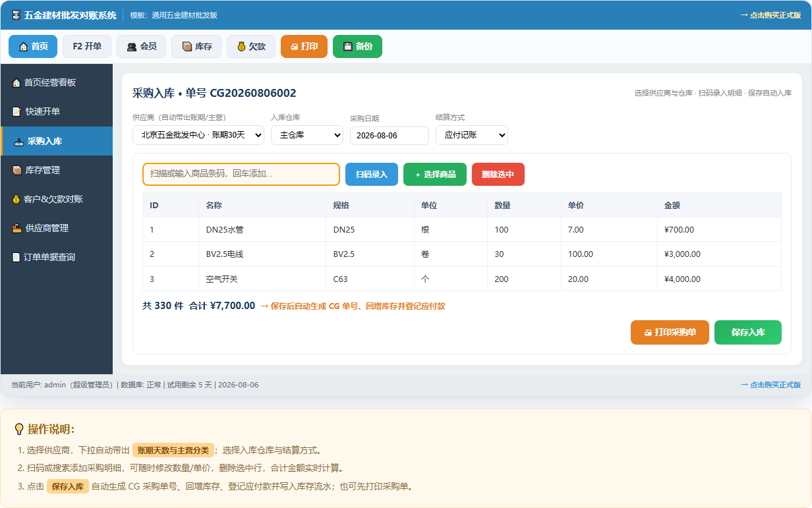This screenshot has width=812, height=508.
Task: Click the inbox tray icon beside 采购入库
Action: 18,141
